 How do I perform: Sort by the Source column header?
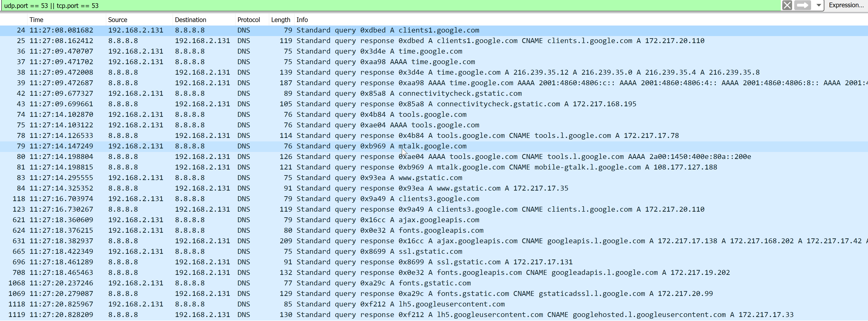click(x=118, y=20)
